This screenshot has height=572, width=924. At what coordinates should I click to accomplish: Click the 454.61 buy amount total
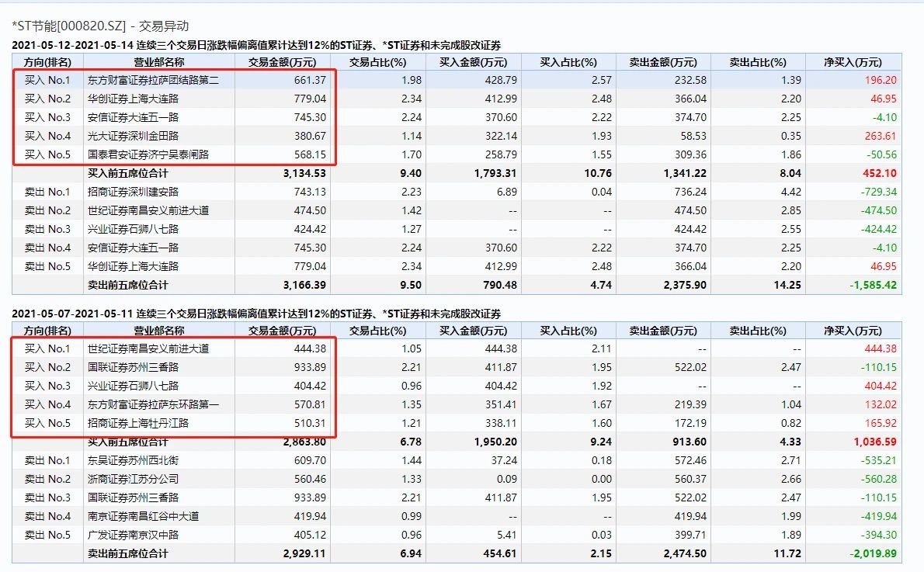[x=500, y=553]
